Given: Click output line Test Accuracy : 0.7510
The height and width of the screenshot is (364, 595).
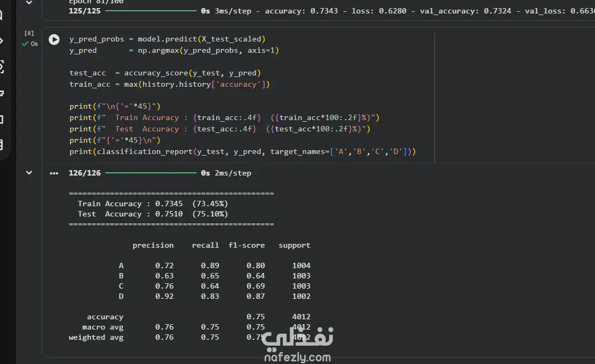Looking at the screenshot, I should (x=153, y=214).
